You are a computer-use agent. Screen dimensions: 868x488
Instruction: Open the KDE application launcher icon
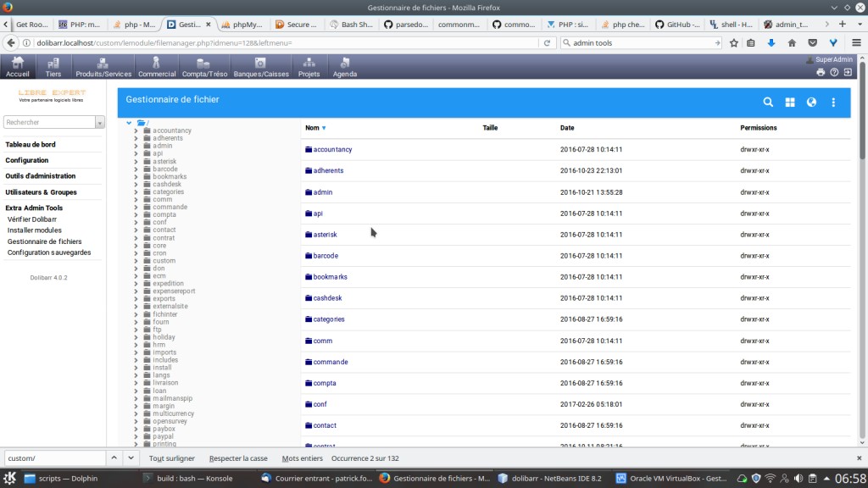(9, 478)
